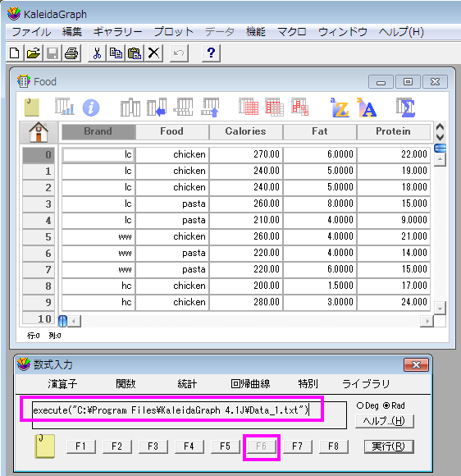Open the yellow notes icon in Food window

(32, 108)
